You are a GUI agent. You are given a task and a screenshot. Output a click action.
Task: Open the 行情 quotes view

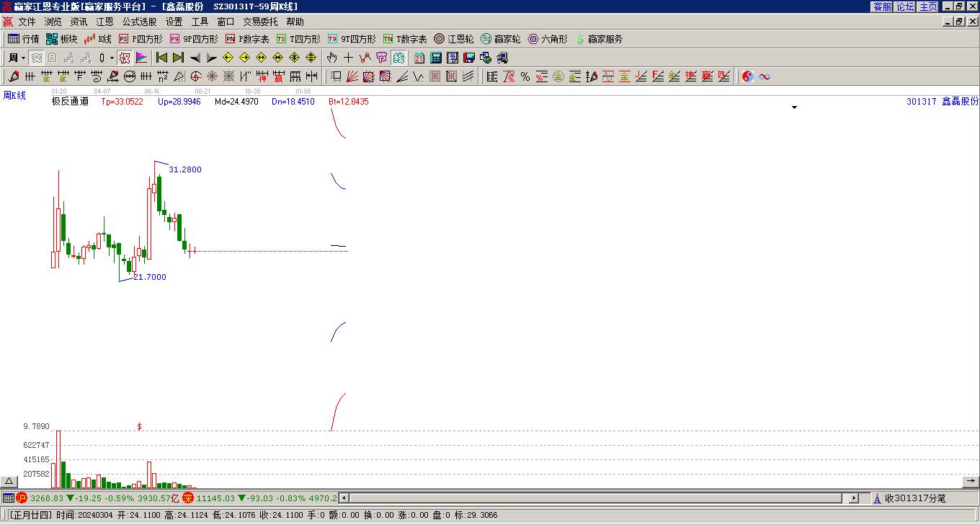coord(23,39)
